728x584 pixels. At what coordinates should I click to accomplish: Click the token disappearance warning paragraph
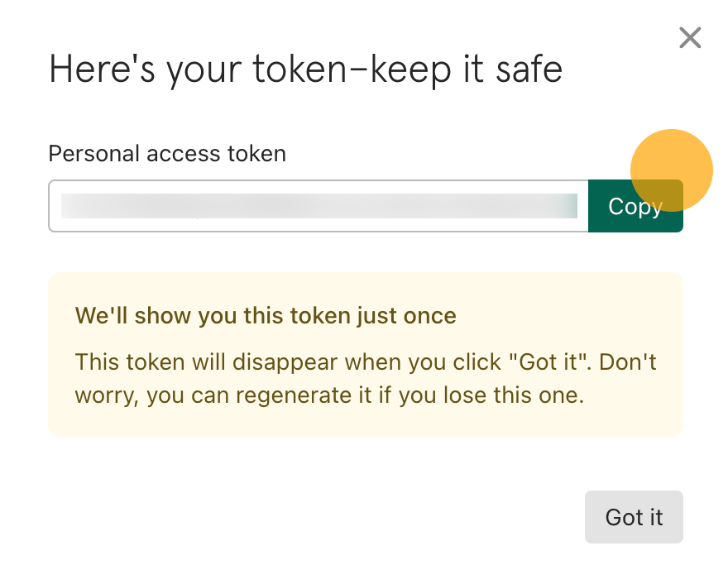tap(366, 378)
